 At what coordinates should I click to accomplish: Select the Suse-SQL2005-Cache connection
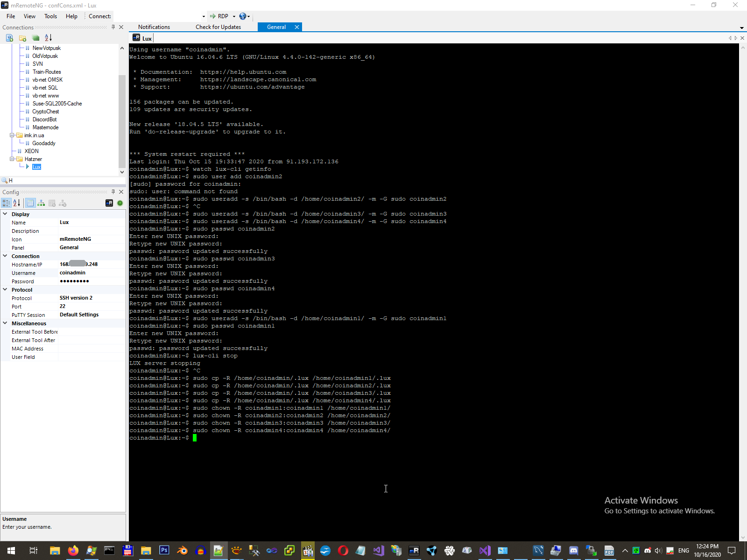57,104
